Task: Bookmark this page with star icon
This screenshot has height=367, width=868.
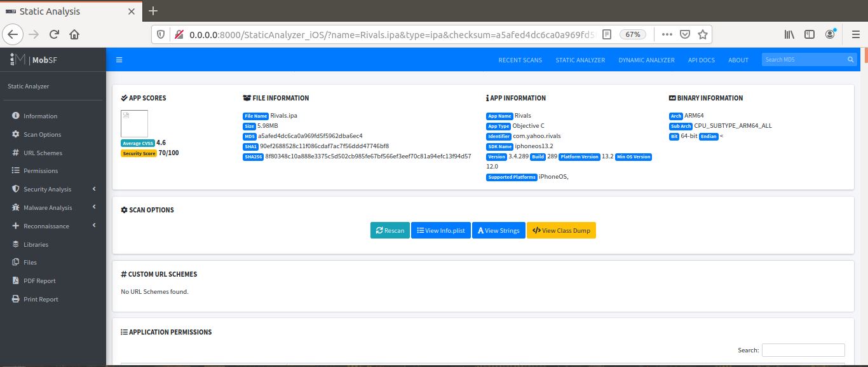Action: (703, 34)
